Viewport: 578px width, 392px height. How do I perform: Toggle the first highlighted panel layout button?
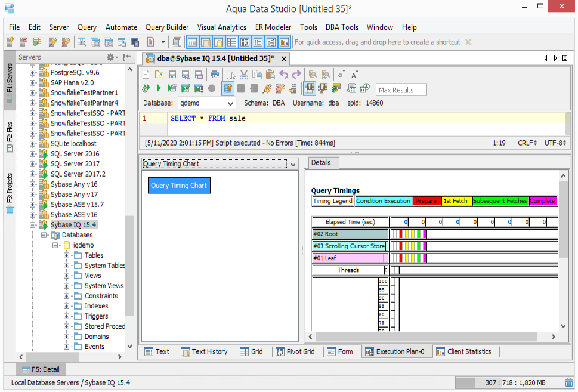click(193, 42)
